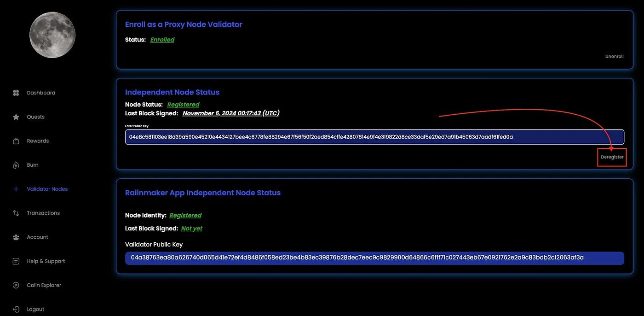Click the Registered Node Status link
The image size is (644, 316).
pos(183,105)
